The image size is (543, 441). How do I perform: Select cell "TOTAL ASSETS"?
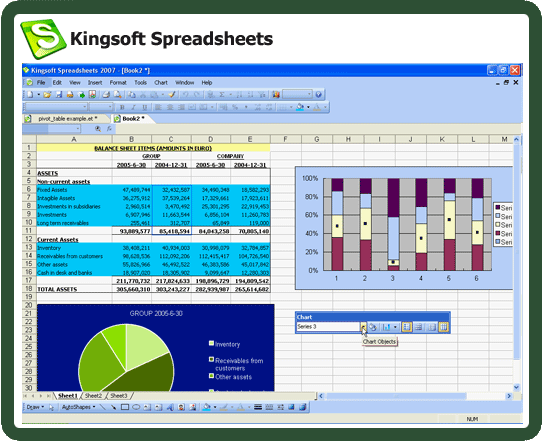point(74,289)
